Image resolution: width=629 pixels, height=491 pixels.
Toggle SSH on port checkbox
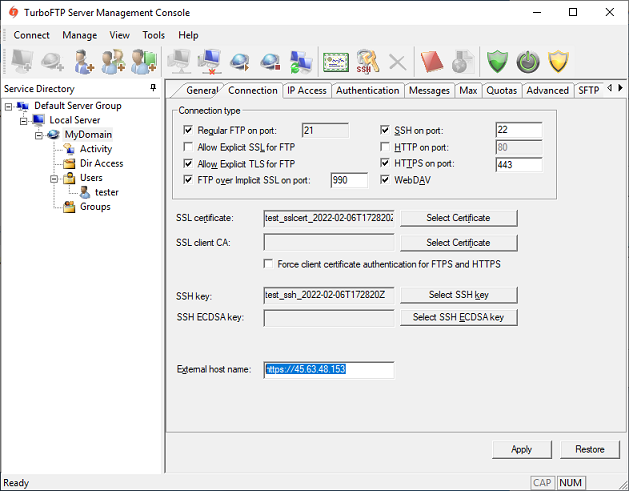[x=385, y=130]
